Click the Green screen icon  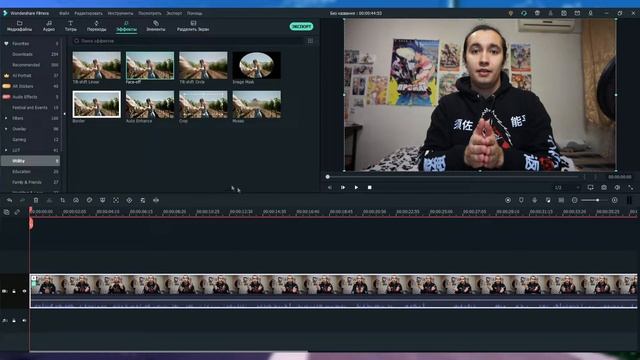[102, 200]
